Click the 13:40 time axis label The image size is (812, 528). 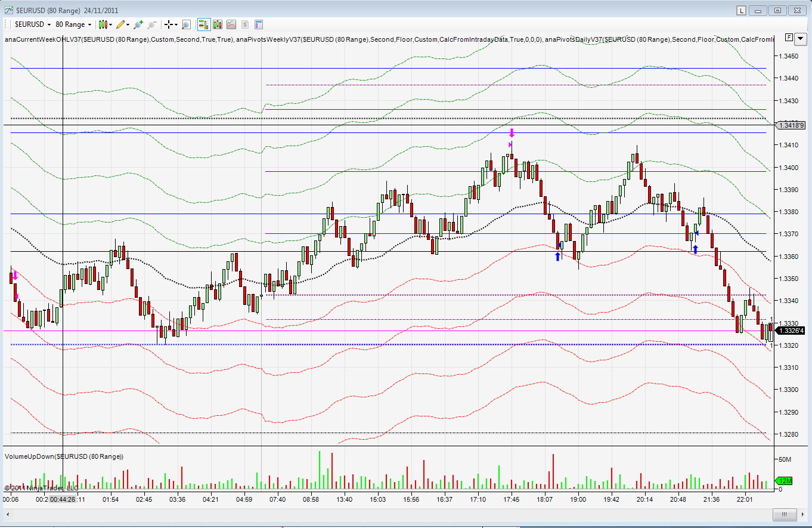point(345,499)
